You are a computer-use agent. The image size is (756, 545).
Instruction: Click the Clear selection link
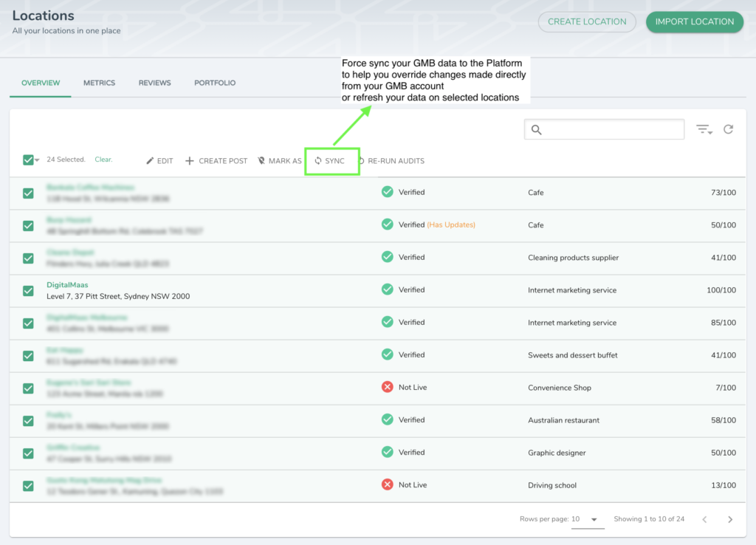click(x=103, y=160)
